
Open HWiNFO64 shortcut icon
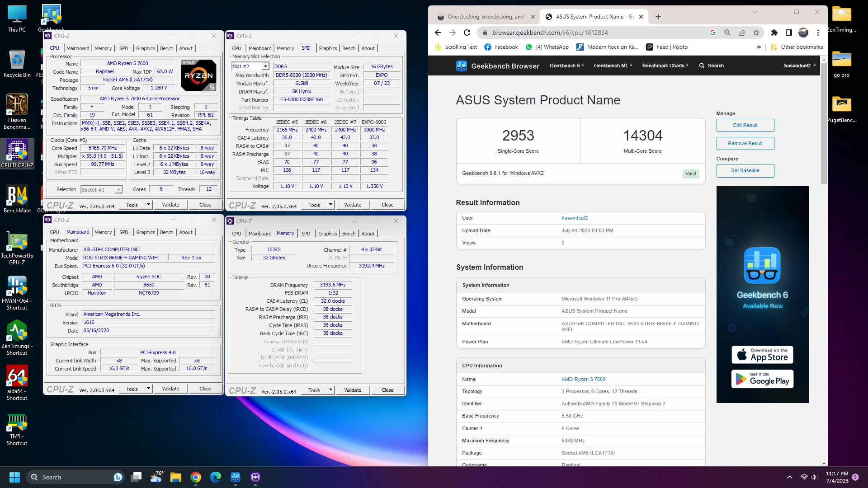click(17, 293)
